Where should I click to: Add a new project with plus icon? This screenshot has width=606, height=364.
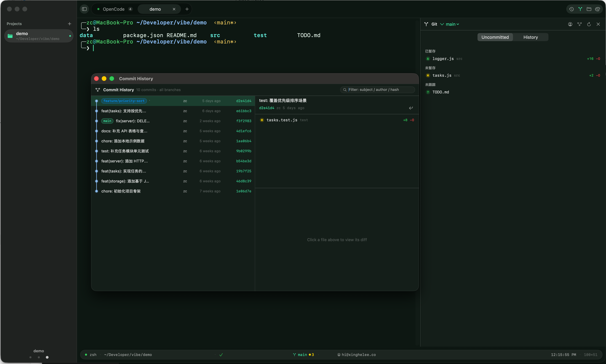(x=69, y=24)
